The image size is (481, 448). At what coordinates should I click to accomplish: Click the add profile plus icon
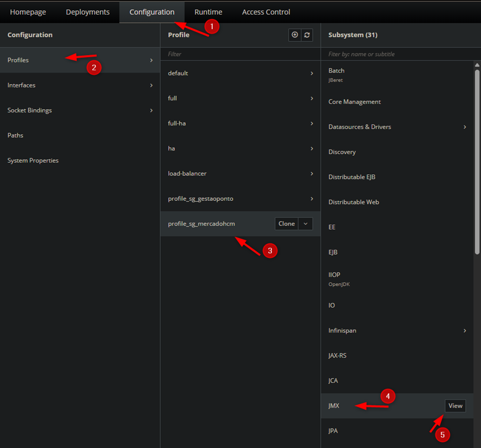(x=295, y=35)
